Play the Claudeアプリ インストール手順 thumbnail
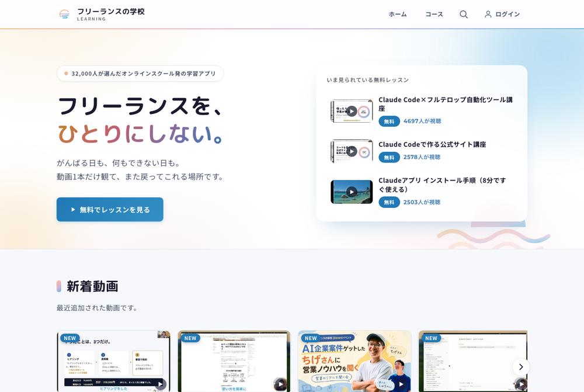Screen dimensions: 584x392 pos(352,192)
